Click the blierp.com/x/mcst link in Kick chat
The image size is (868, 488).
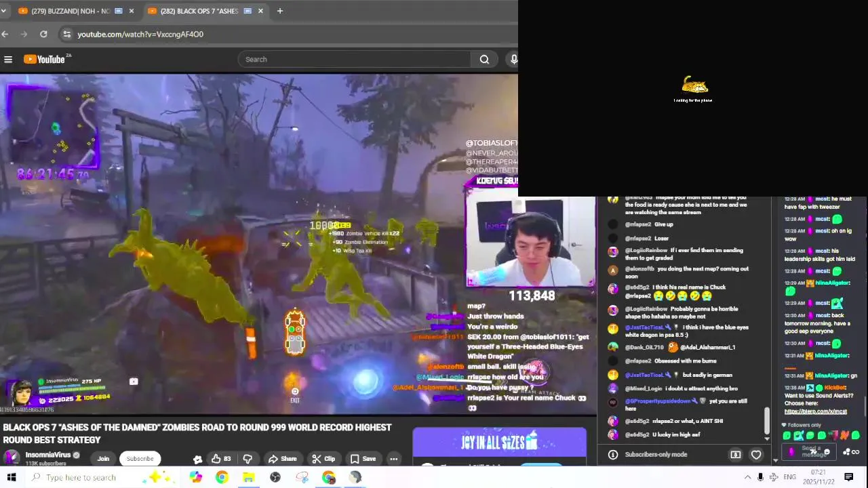[815, 411]
